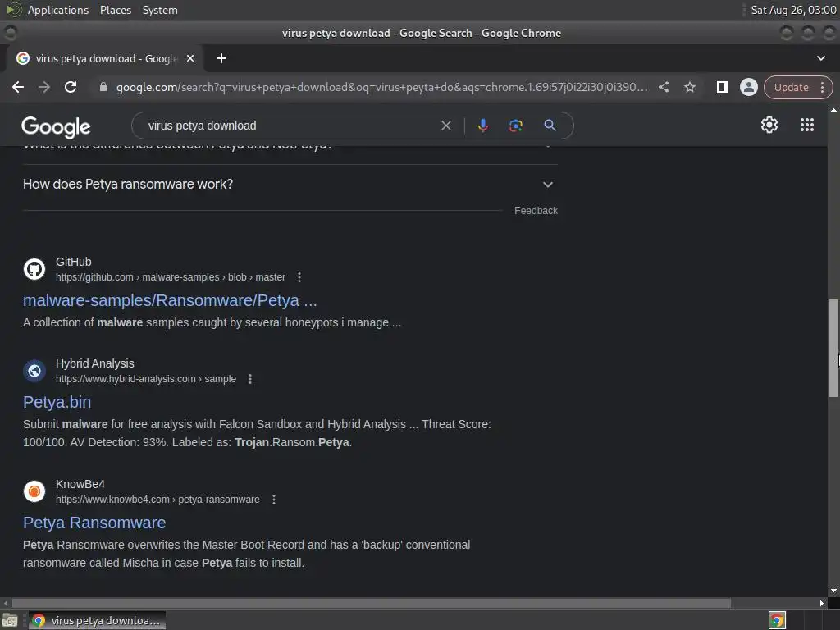Open the Applications menu

pyautogui.click(x=58, y=10)
